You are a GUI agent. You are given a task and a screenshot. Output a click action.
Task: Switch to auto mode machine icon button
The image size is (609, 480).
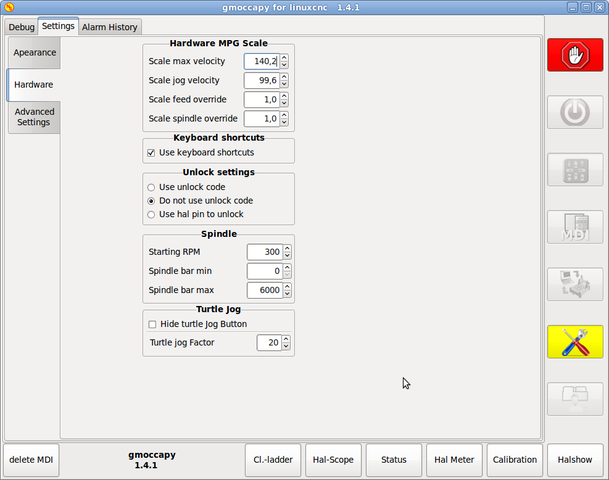(575, 284)
